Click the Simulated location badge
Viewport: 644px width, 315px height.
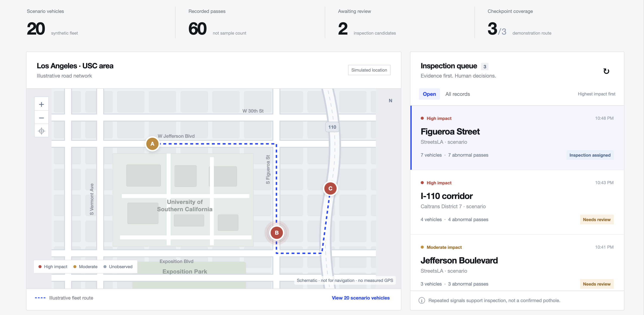click(369, 70)
